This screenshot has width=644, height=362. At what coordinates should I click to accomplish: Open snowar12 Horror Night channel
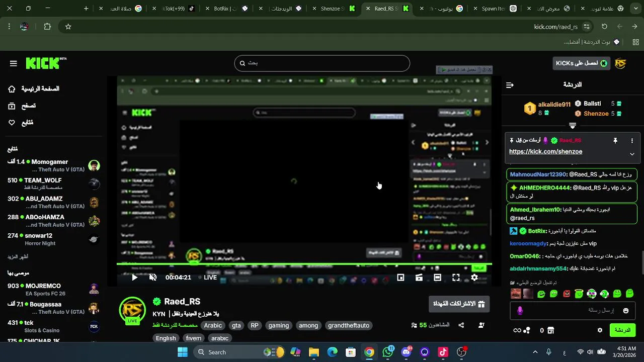pyautogui.click(x=53, y=239)
